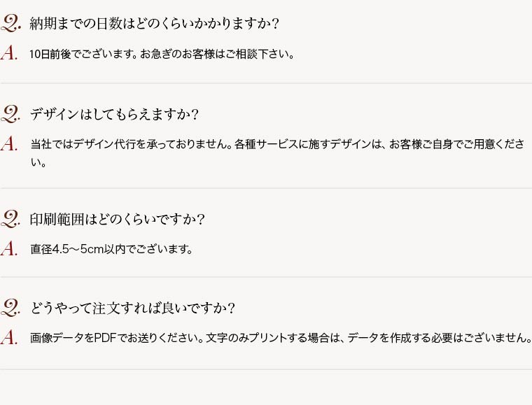532x405 pixels.
Task: Click the A icon beside 当社ではデザイン代行 answer
Action: [9, 143]
